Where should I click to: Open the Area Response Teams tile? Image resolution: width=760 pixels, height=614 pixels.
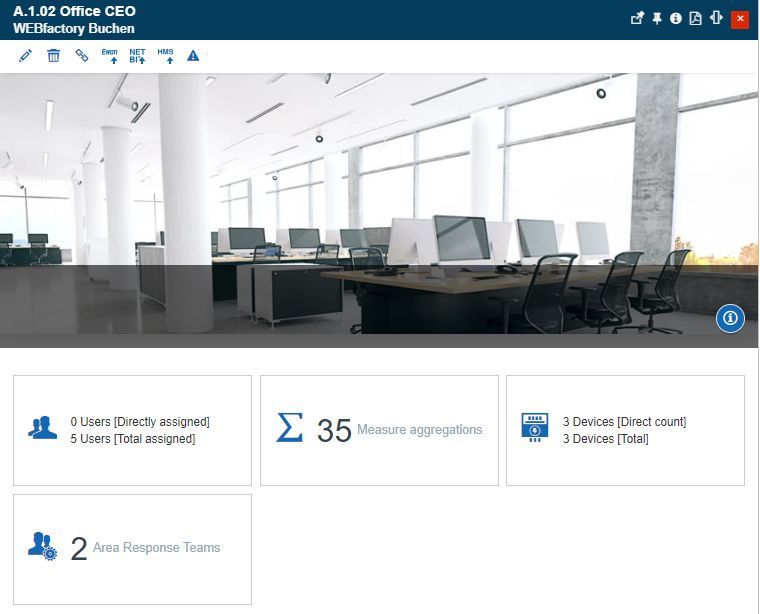coord(132,549)
